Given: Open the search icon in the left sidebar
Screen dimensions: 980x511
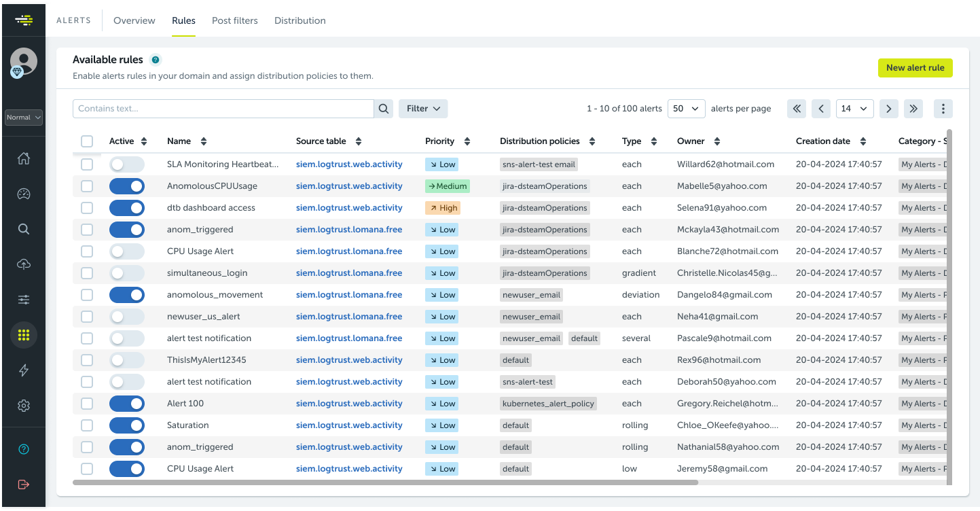Looking at the screenshot, I should tap(24, 229).
